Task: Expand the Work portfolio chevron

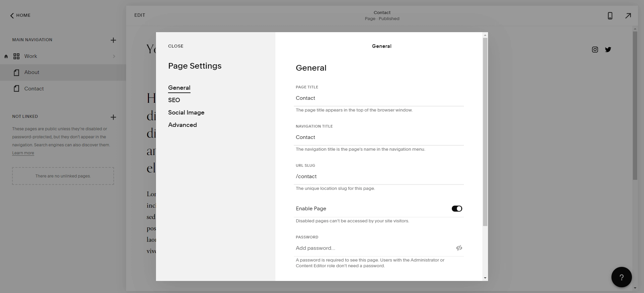Action: [114, 56]
